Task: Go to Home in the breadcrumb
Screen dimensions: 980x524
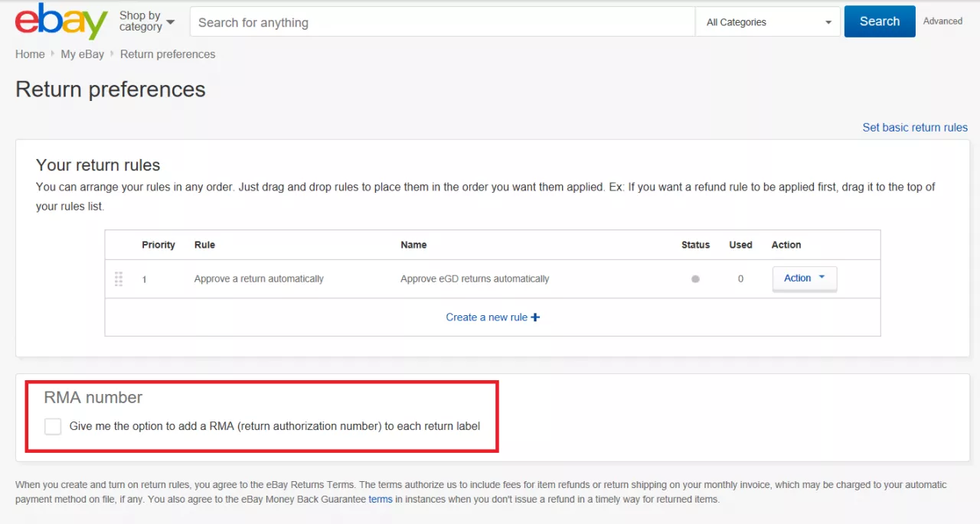Action: 30,54
